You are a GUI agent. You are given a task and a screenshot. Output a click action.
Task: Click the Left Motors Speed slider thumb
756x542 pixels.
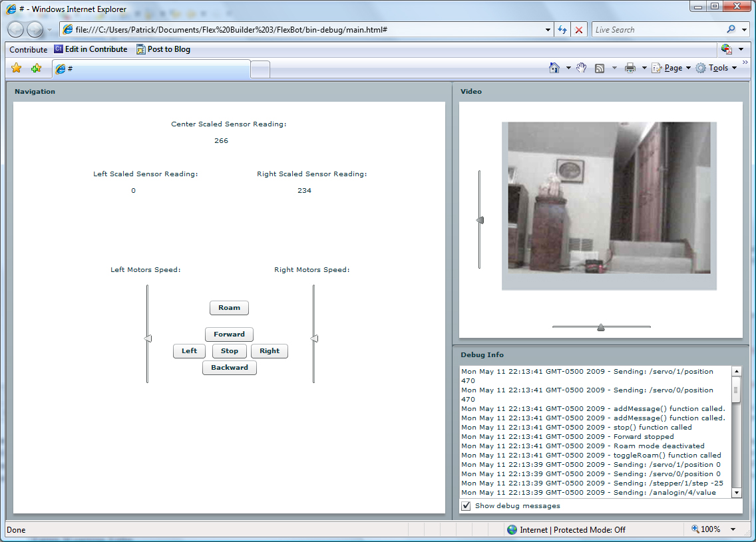click(x=148, y=339)
